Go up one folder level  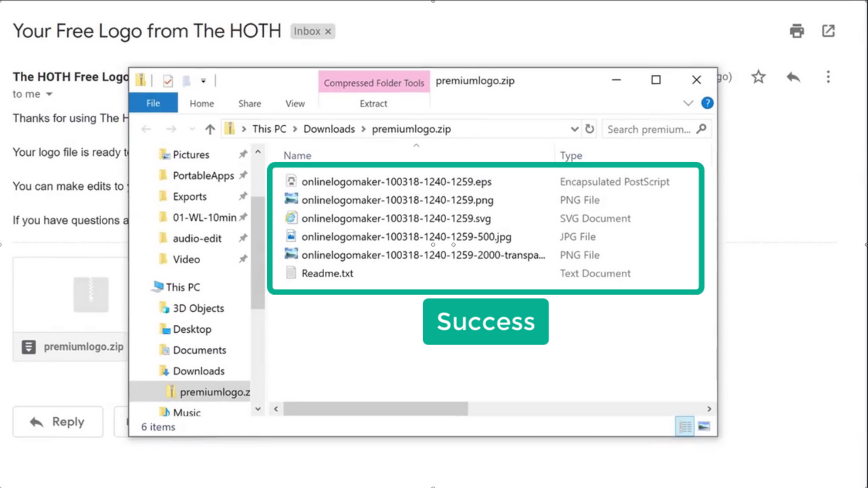210,129
